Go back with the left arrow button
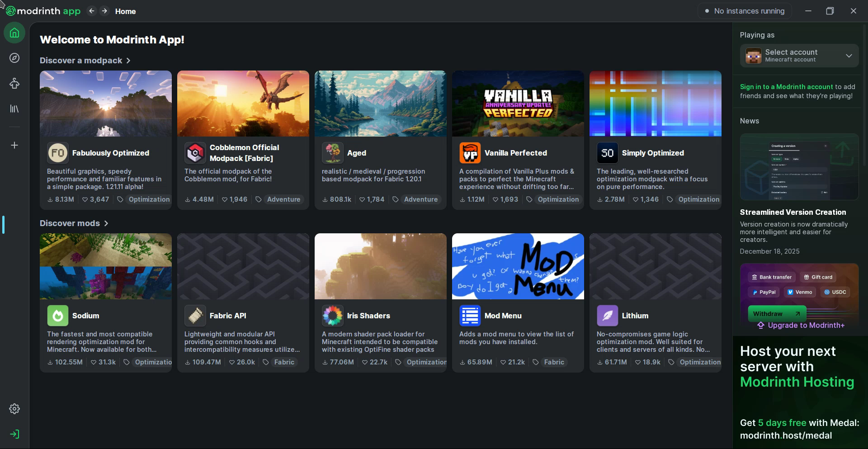Screen dimensions: 868x449 click(x=92, y=11)
